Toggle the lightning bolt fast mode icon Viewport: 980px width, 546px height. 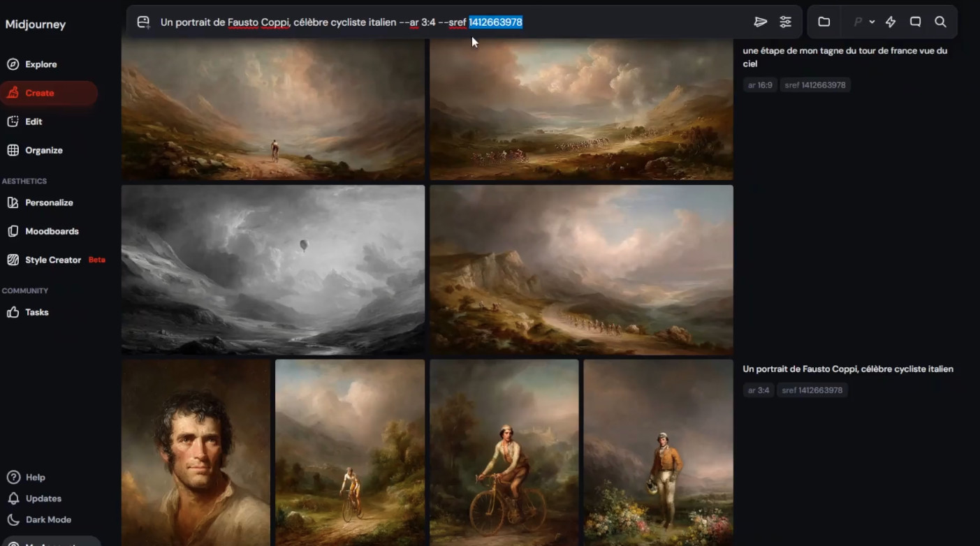(891, 22)
